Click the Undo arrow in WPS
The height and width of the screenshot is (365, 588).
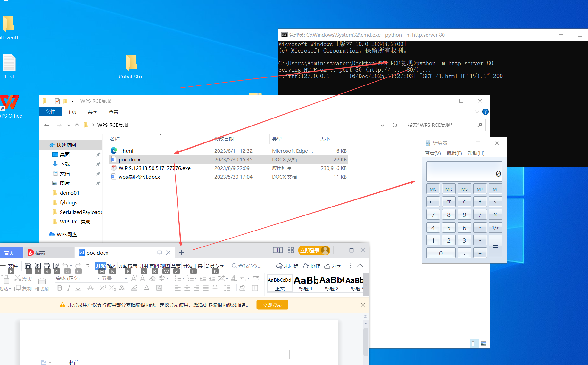click(x=65, y=266)
